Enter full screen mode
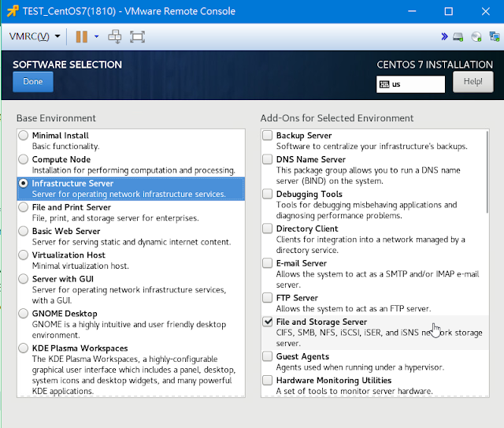This screenshot has height=428, width=504. point(137,37)
